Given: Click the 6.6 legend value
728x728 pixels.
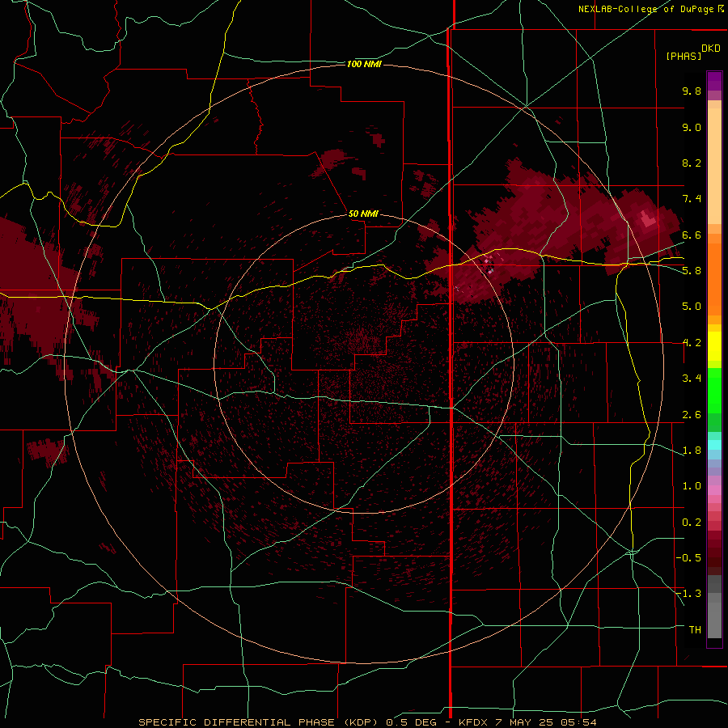Looking at the screenshot, I should (692, 235).
